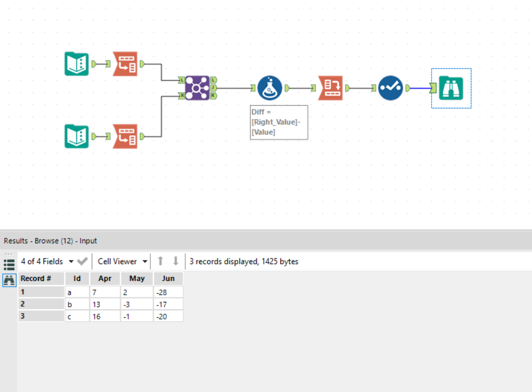Select the Browse binoculars tool

(451, 88)
